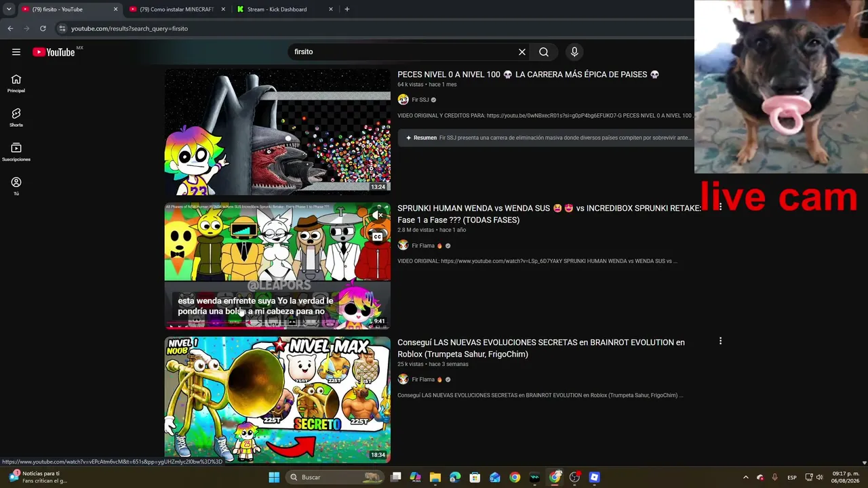Play the PECES NIVEL 0 A NIVEL 100 thumbnail

(x=277, y=131)
